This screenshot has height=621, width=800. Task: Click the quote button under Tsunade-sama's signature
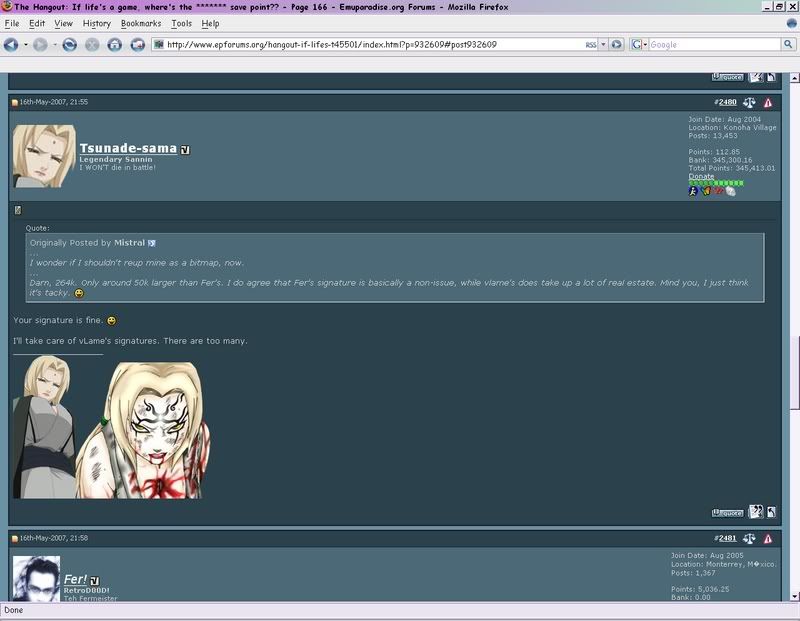[728, 513]
